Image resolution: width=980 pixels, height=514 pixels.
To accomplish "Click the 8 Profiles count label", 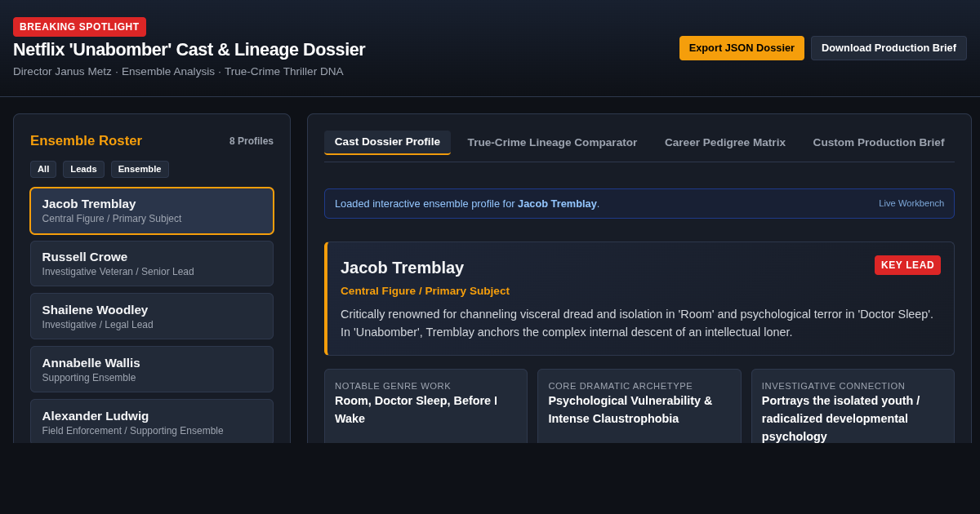I will 252,141.
